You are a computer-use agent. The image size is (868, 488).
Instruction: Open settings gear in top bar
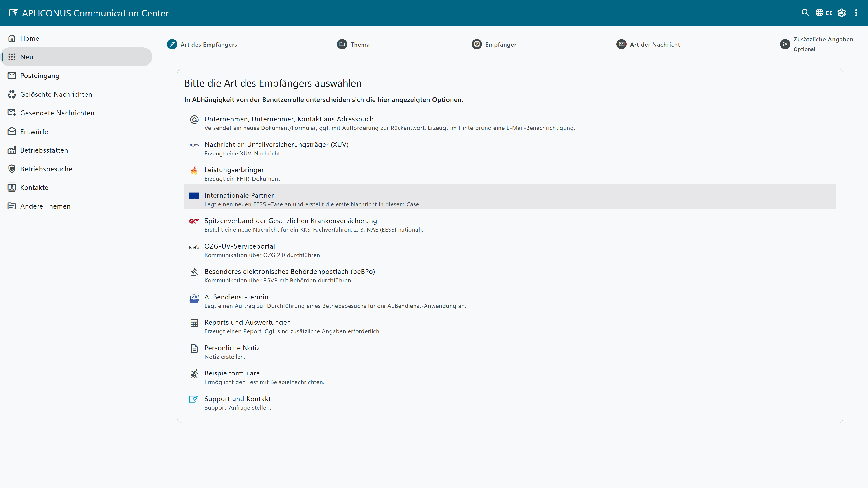[x=842, y=13]
